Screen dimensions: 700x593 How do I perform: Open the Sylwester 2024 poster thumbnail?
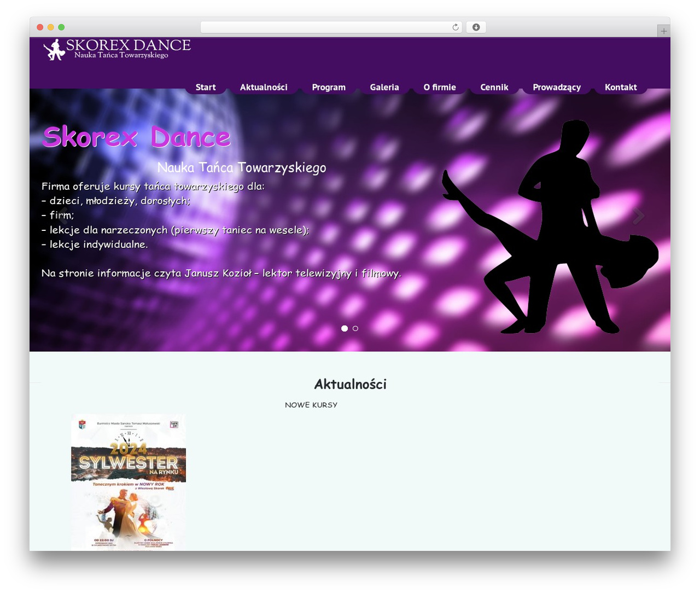coord(129,482)
